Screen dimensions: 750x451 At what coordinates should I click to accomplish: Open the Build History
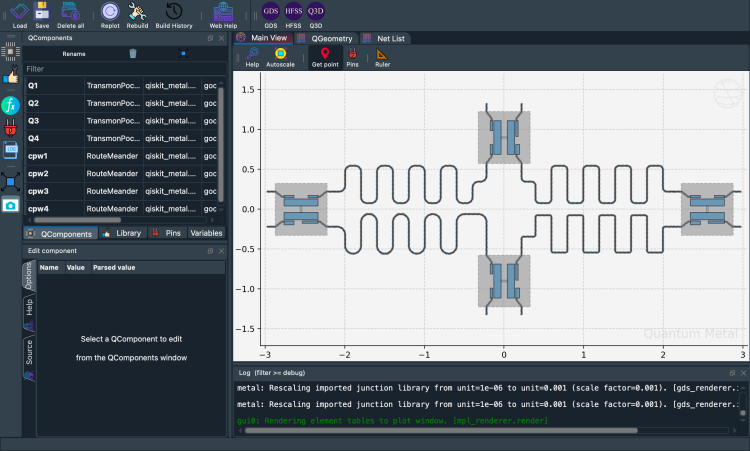174,15
